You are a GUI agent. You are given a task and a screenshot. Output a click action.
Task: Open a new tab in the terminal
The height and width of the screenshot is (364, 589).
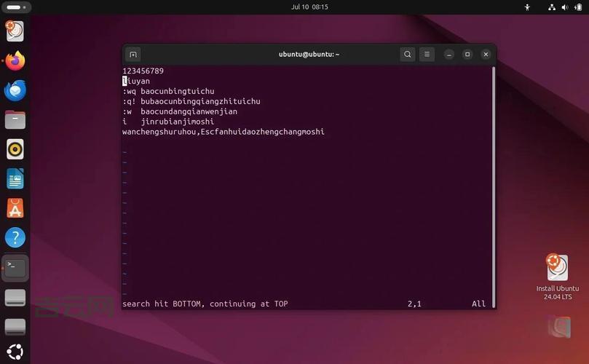[133, 55]
